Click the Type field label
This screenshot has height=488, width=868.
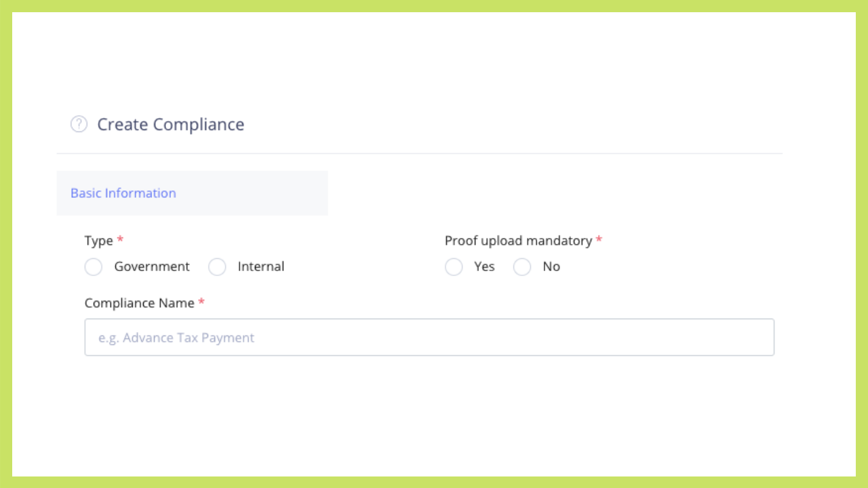[99, 241]
